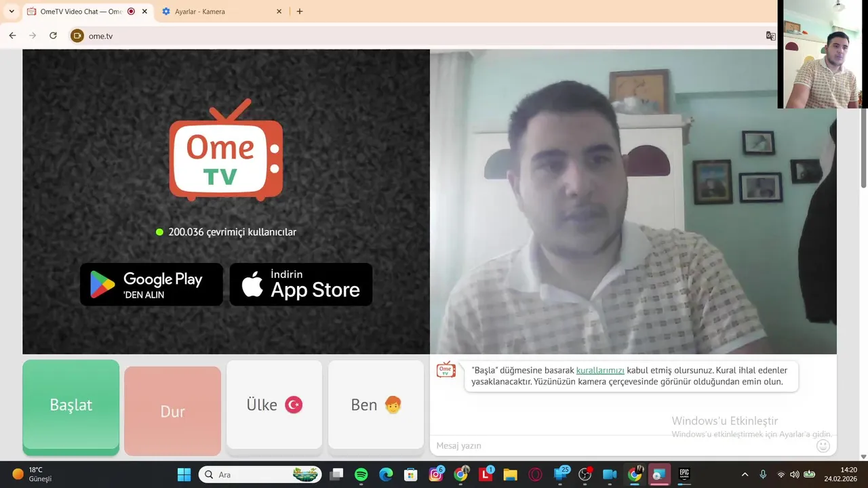Open the Wi-Fi network icon in the tray
Image resolution: width=868 pixels, height=488 pixels.
pyautogui.click(x=781, y=474)
